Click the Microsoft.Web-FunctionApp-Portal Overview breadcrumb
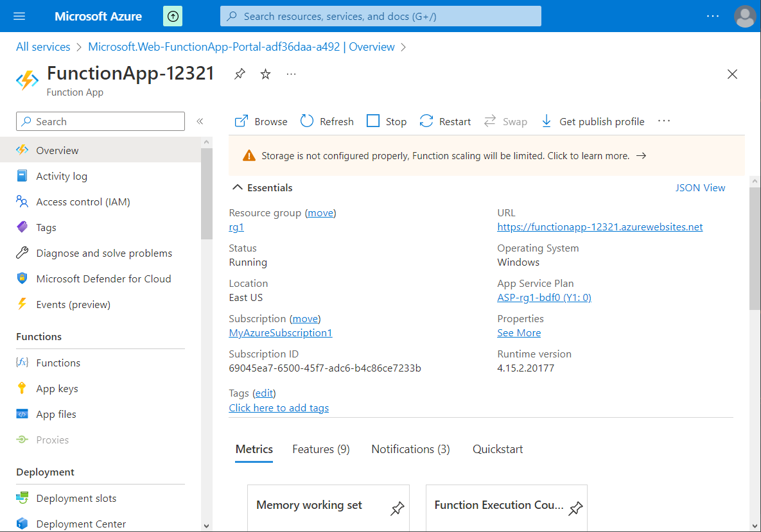The width and height of the screenshot is (761, 532). (x=241, y=47)
